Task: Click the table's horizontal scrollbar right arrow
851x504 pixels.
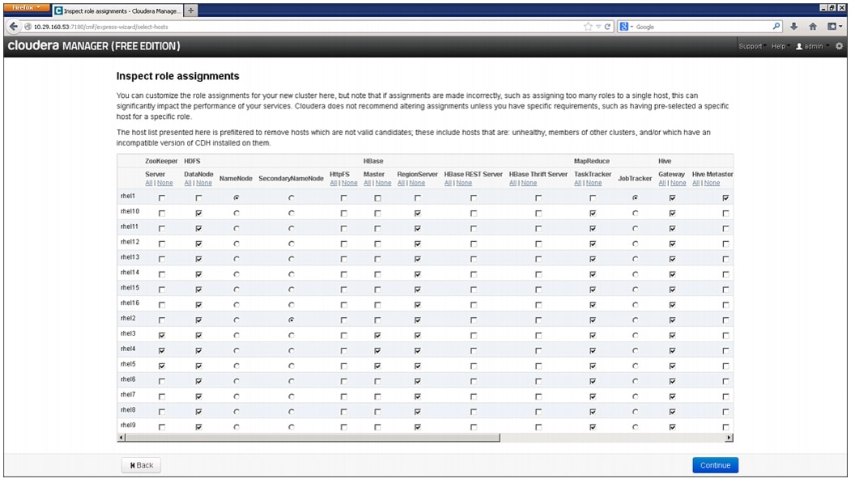Action: pos(729,438)
